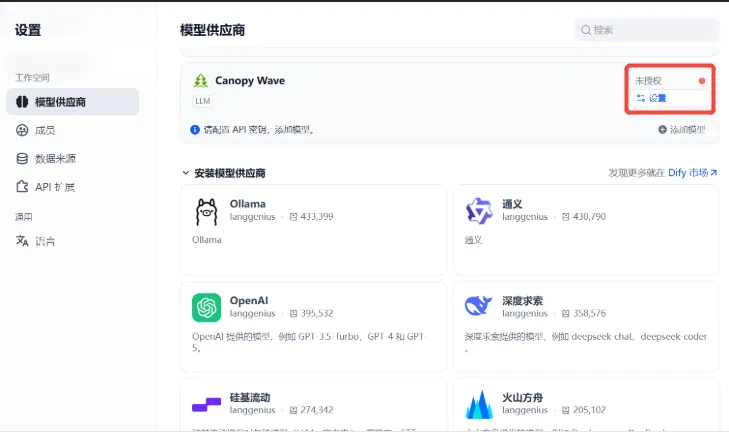Click the 深度求索 description mentioning deepseek-chat
Image resolution: width=729 pixels, height=432 pixels.
pyautogui.click(x=585, y=342)
